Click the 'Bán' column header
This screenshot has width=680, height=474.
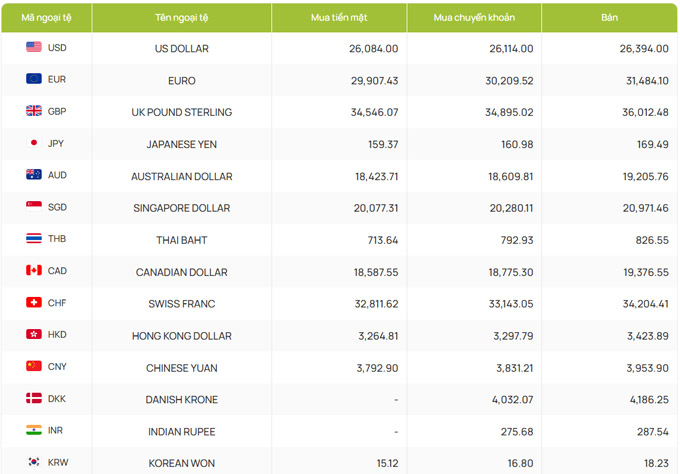click(609, 18)
